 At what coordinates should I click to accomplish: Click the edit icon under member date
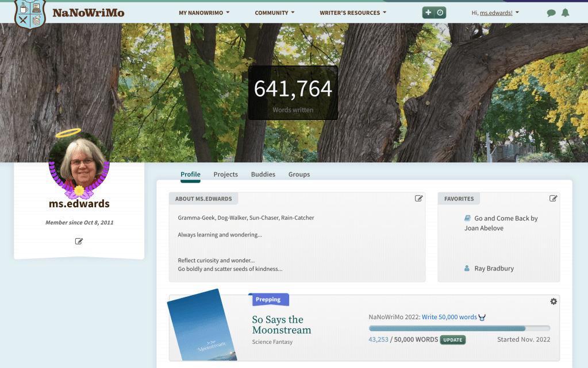coord(79,241)
